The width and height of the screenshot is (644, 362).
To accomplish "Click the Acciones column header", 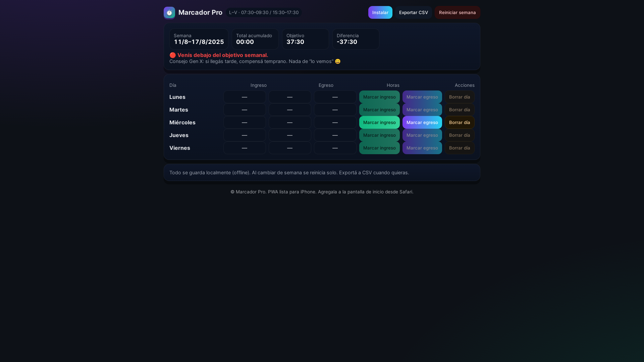I will (465, 85).
